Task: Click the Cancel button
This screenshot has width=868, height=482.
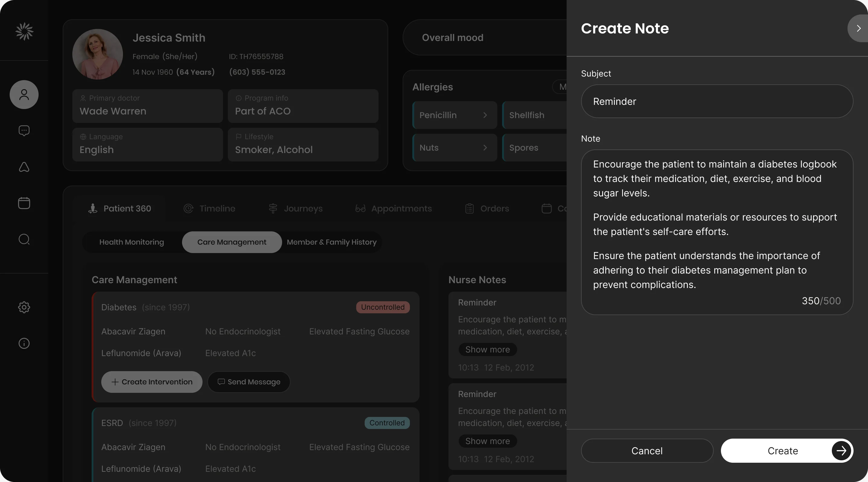Action: pos(647,451)
